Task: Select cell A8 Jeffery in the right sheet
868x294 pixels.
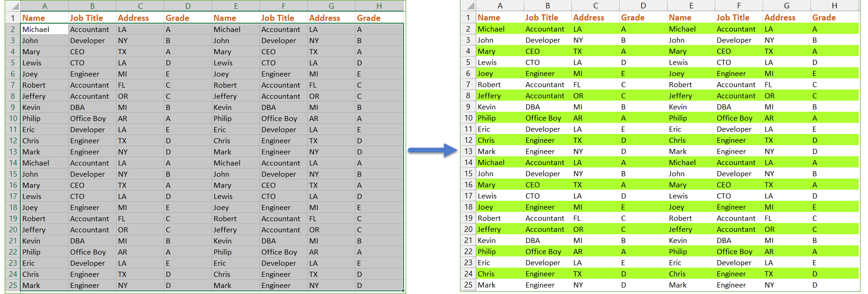Action: click(x=500, y=96)
